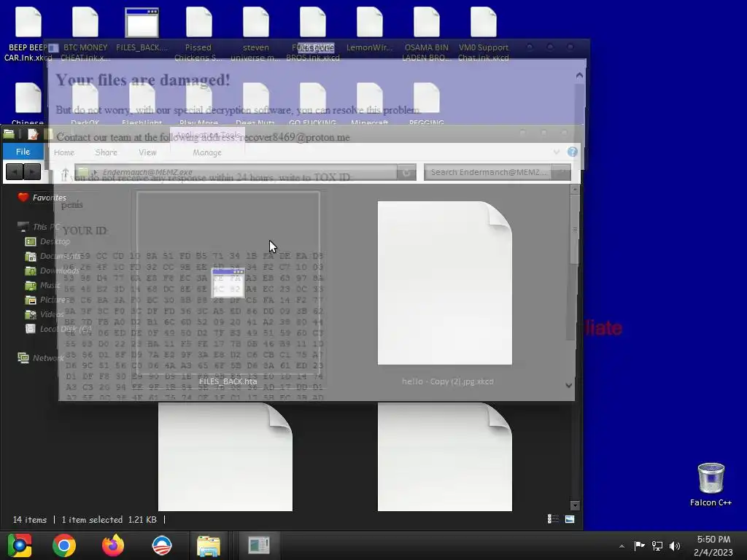Image resolution: width=747 pixels, height=560 pixels.
Task: Expand the Explorer ribbon chevron
Action: click(x=556, y=152)
